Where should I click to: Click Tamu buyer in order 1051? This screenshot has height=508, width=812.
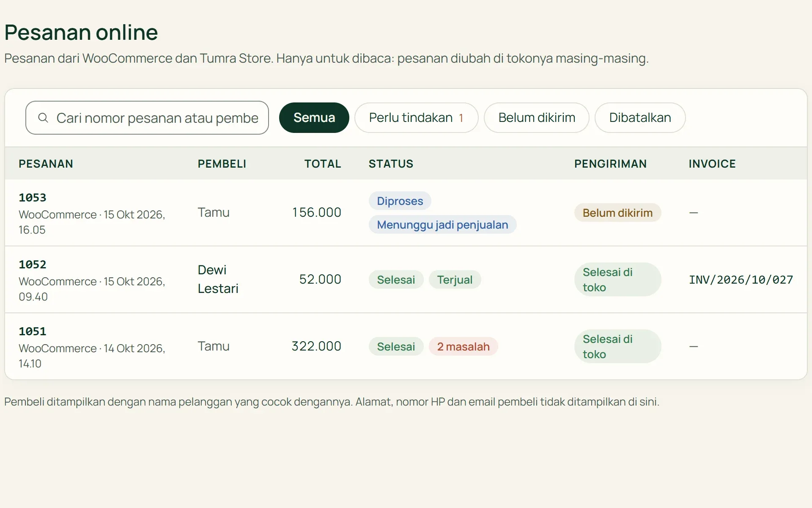coord(214,346)
